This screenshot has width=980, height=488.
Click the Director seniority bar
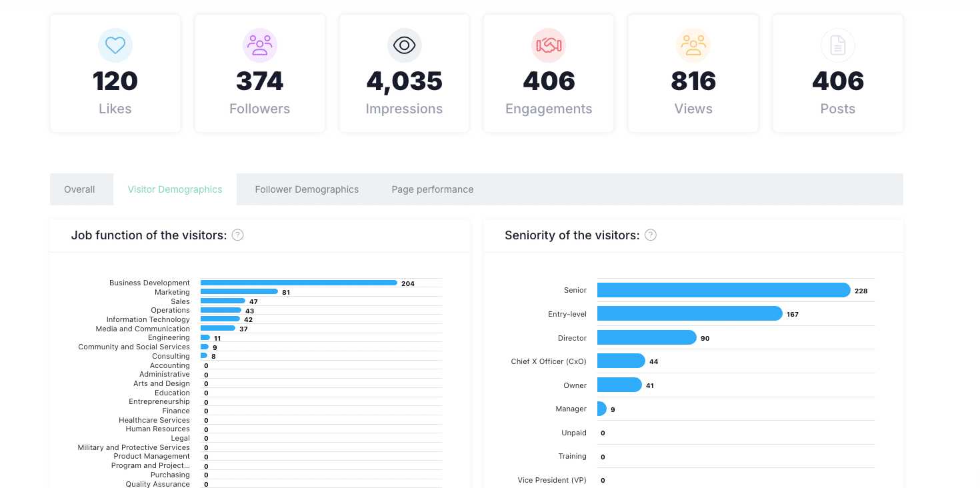[647, 337]
